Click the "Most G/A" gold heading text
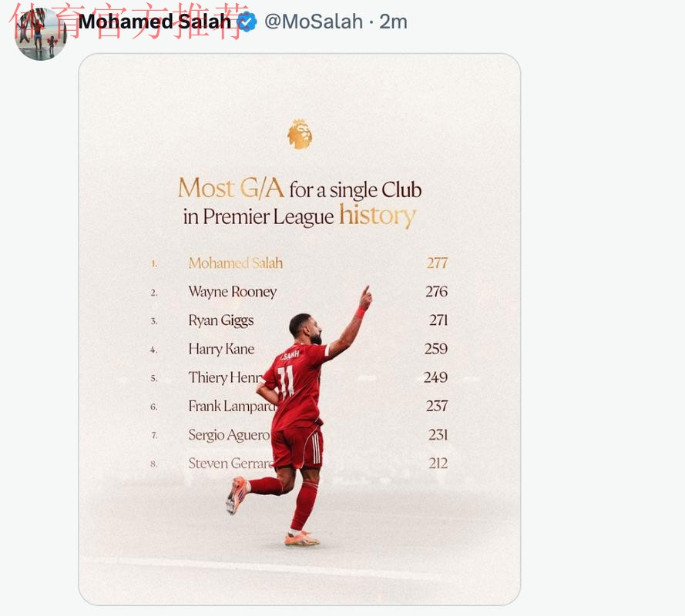Screen dimensions: 685x616 [230, 188]
